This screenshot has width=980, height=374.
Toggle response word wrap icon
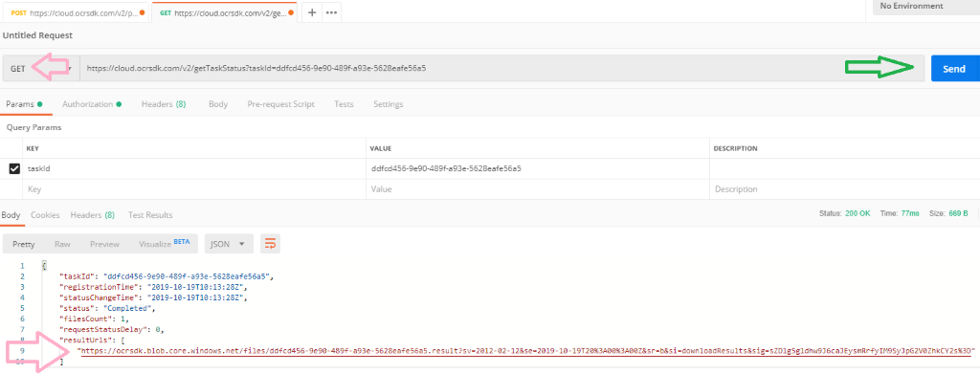pyautogui.click(x=270, y=244)
